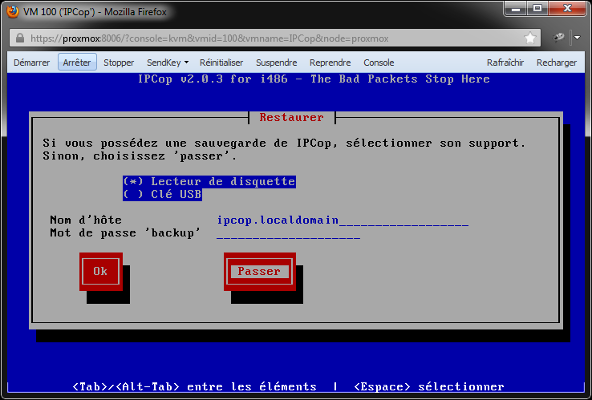Click the '<Tab>/<Alt-Tab> entre les éléments' hint

(194, 387)
